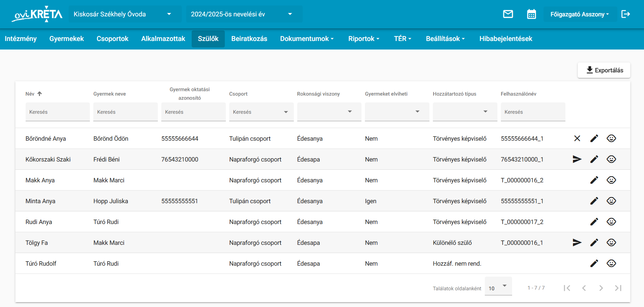Open Hibabejelentések page
644x307 pixels.
(x=506, y=39)
